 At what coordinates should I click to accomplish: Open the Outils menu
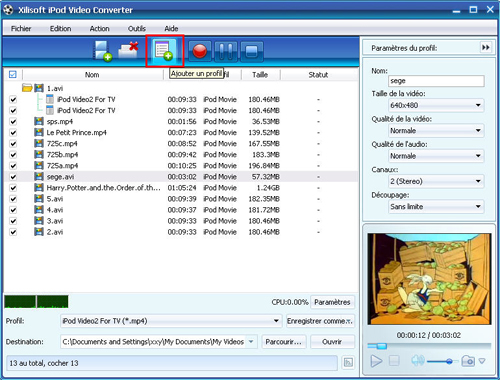coord(137,29)
